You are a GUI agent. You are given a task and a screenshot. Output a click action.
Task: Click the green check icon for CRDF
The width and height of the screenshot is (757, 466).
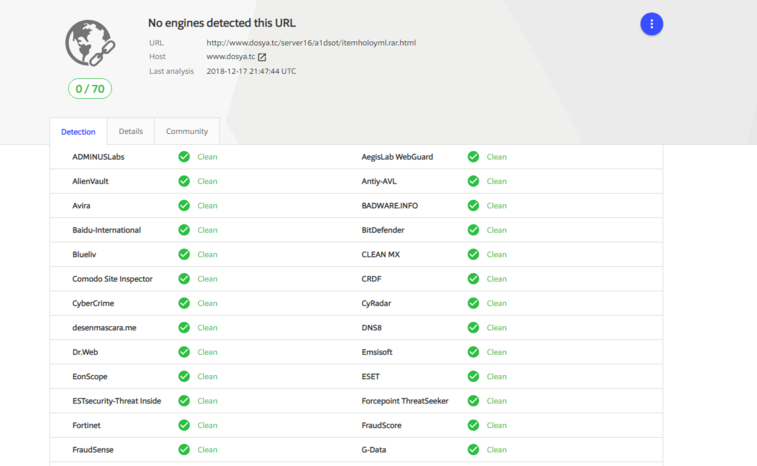pos(473,279)
